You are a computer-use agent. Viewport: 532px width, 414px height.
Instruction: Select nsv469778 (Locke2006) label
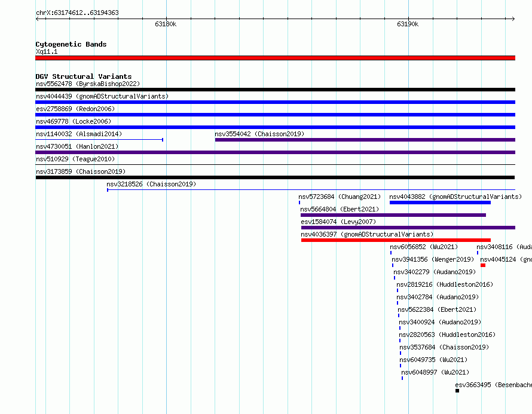pyautogui.click(x=74, y=121)
